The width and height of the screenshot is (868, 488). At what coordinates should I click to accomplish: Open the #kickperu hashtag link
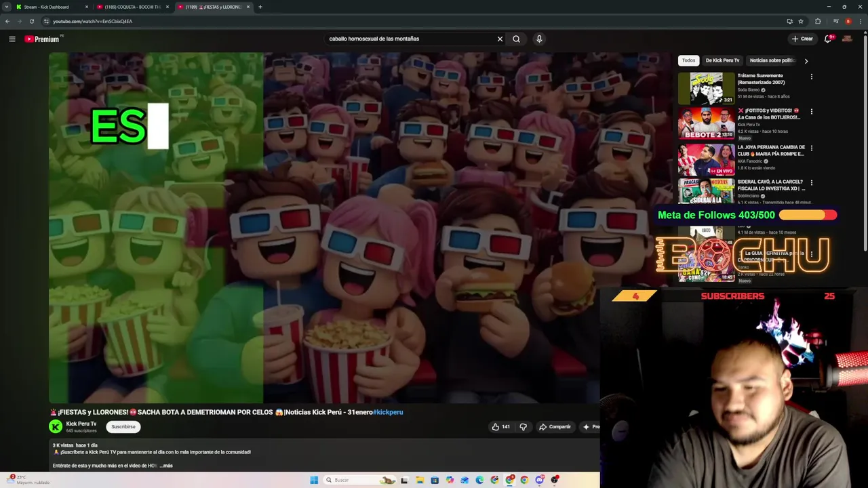[388, 412]
